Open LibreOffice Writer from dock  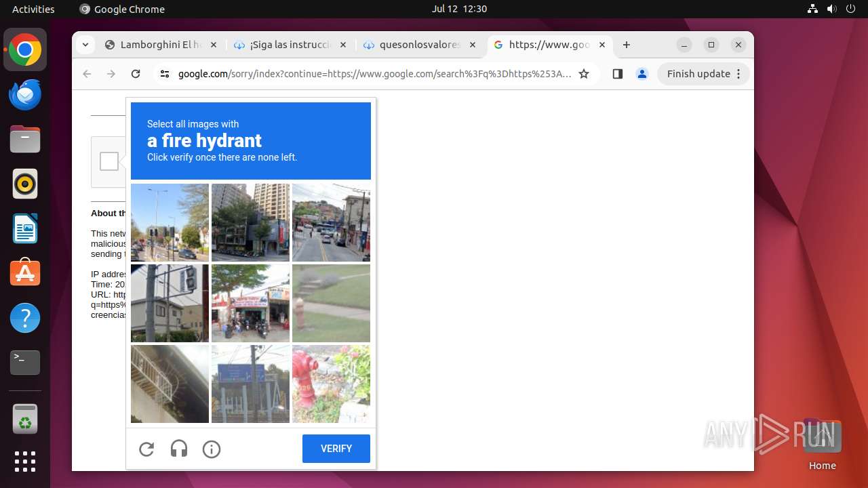[25, 229]
